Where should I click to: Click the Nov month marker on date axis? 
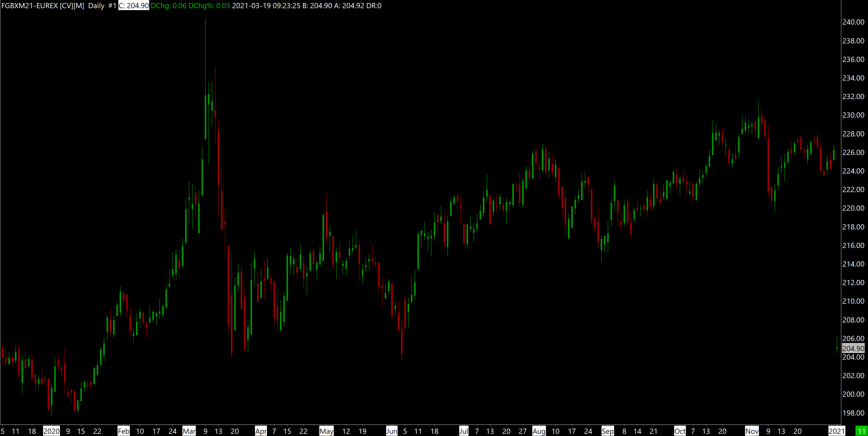click(752, 431)
